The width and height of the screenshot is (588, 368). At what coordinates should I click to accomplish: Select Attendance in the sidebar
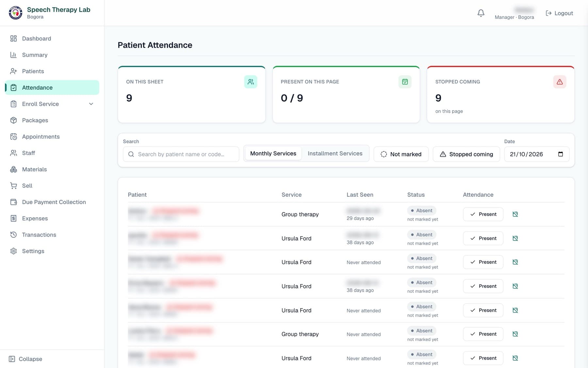(x=52, y=88)
